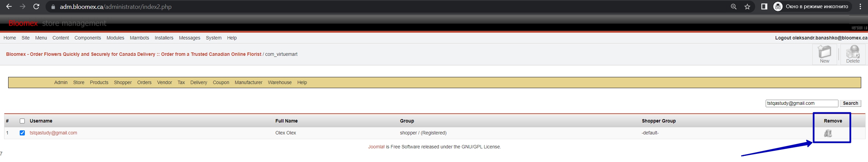Click the padlock site info icon
The image size is (868, 162).
[x=53, y=7]
